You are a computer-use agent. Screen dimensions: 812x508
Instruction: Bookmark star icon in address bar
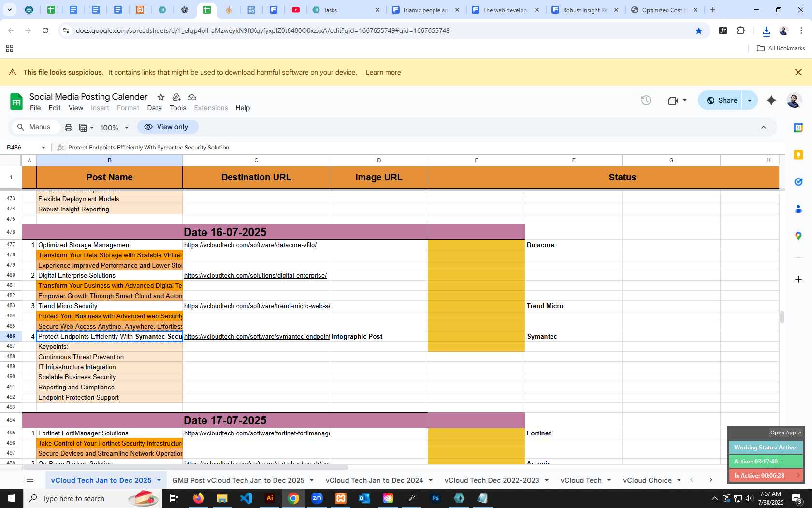coord(699,31)
